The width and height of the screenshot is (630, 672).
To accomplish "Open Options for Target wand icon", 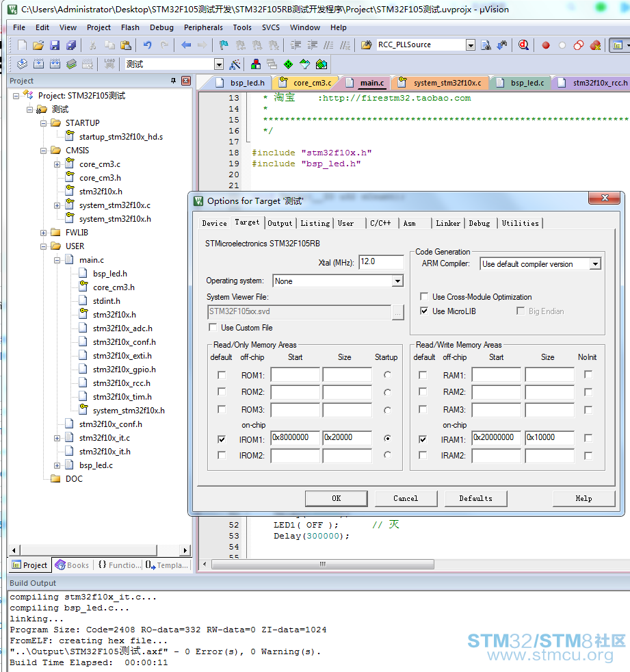I will point(235,64).
